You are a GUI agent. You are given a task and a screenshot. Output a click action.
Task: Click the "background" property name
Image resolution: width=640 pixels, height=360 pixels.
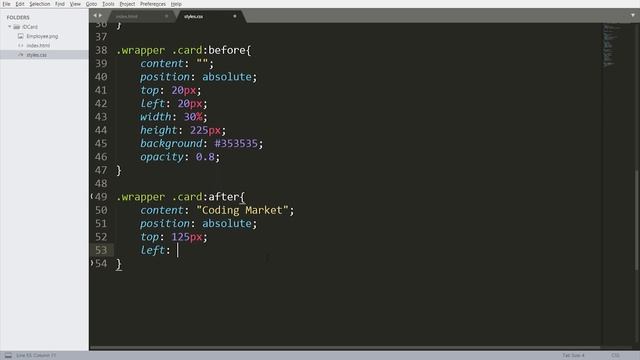tap(171, 144)
